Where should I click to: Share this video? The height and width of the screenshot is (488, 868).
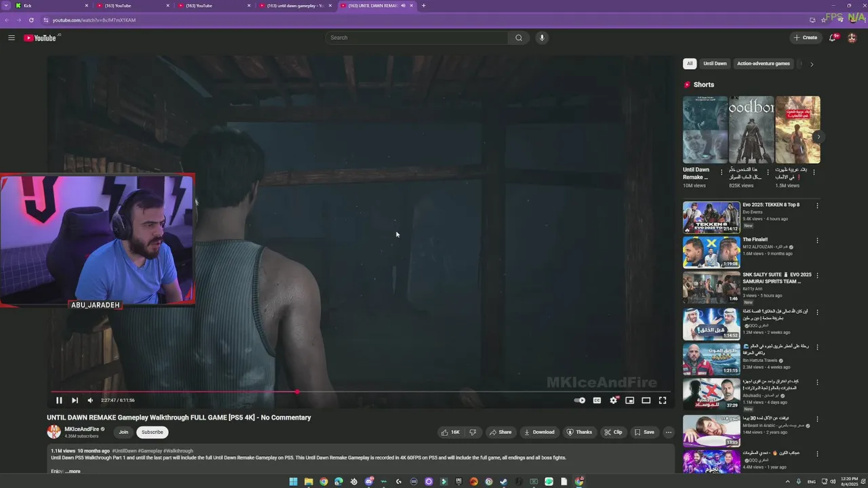point(500,432)
